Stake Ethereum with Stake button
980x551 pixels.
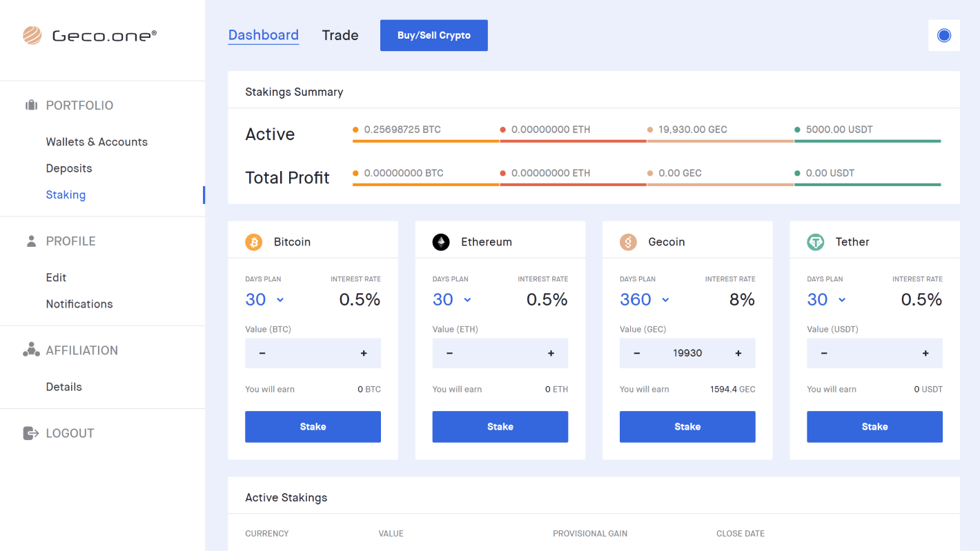[x=500, y=427]
